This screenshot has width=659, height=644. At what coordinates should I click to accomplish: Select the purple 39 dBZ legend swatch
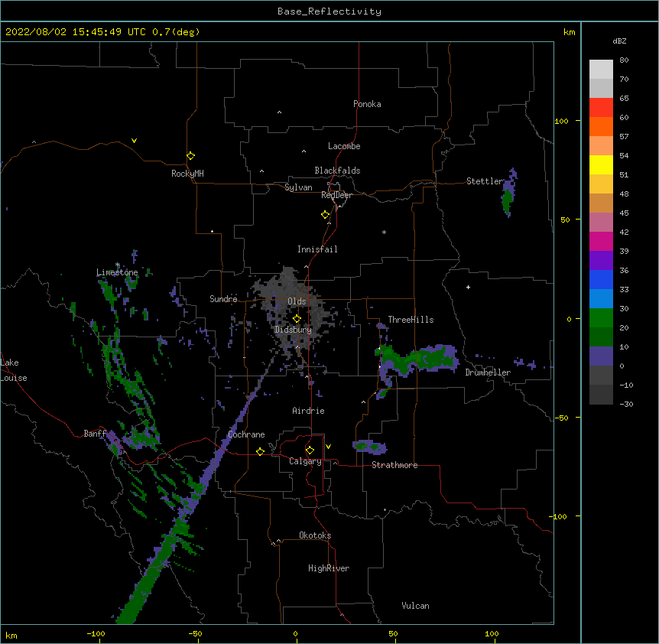[601, 260]
